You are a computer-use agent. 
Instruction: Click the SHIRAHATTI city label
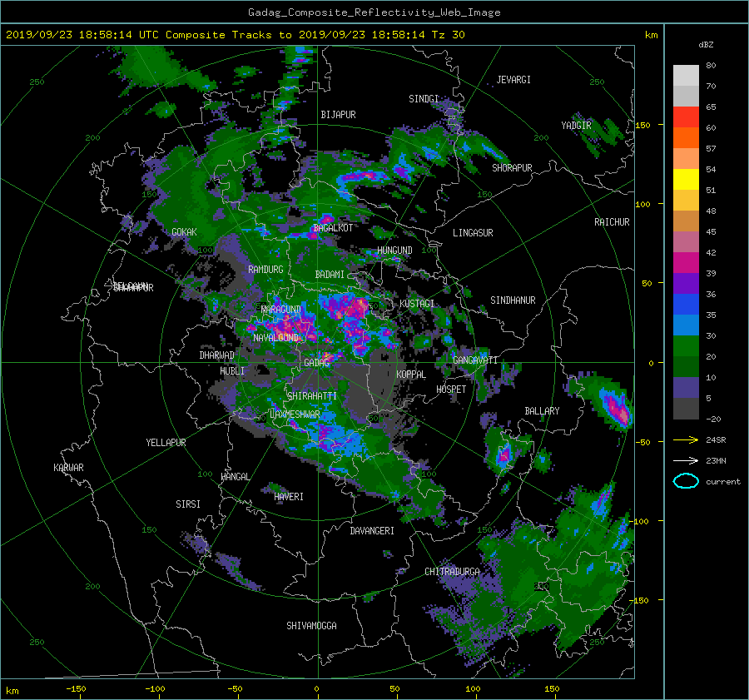coord(312,395)
